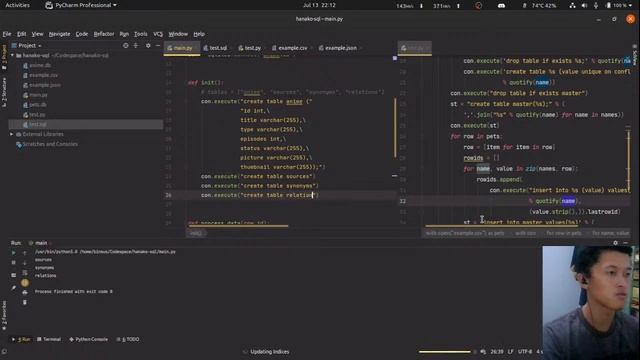The image size is (640, 360).
Task: Click the pin tab icon in Run panel
Action: click(13, 287)
